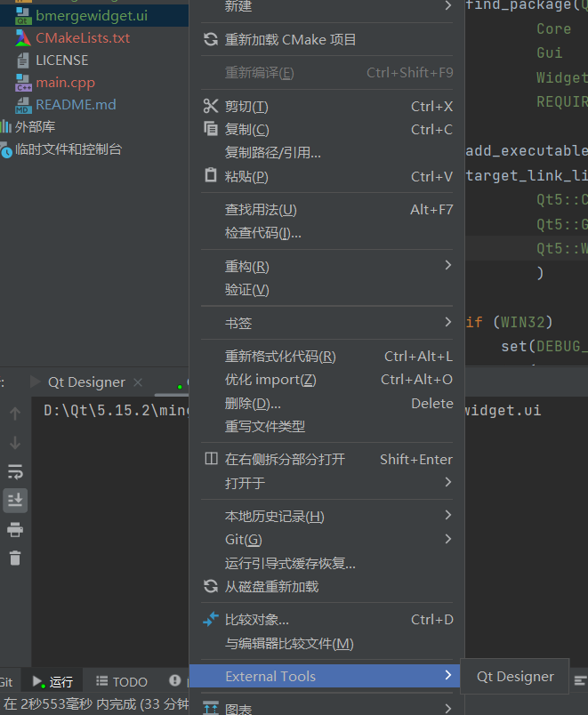Clear console output using the trash icon
588x715 pixels.
14,556
